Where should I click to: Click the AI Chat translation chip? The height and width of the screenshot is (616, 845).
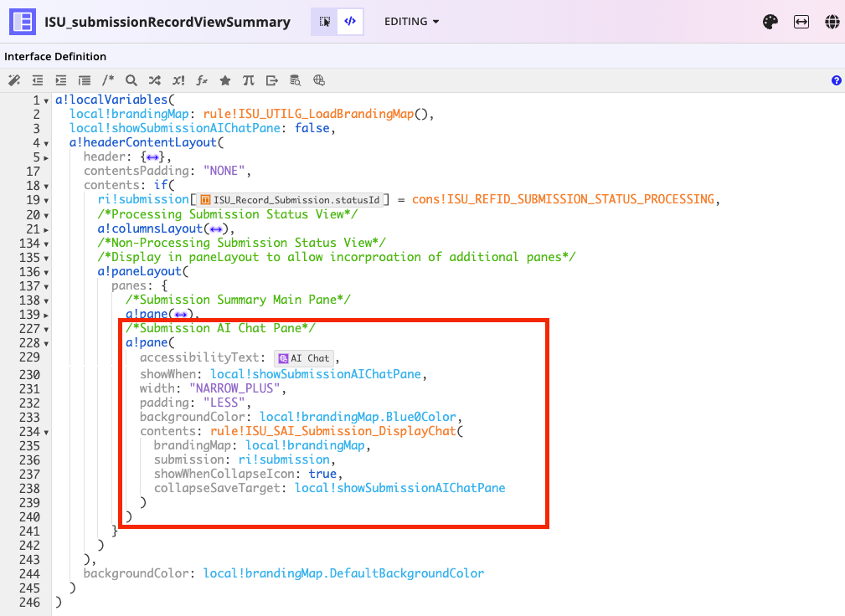304,358
